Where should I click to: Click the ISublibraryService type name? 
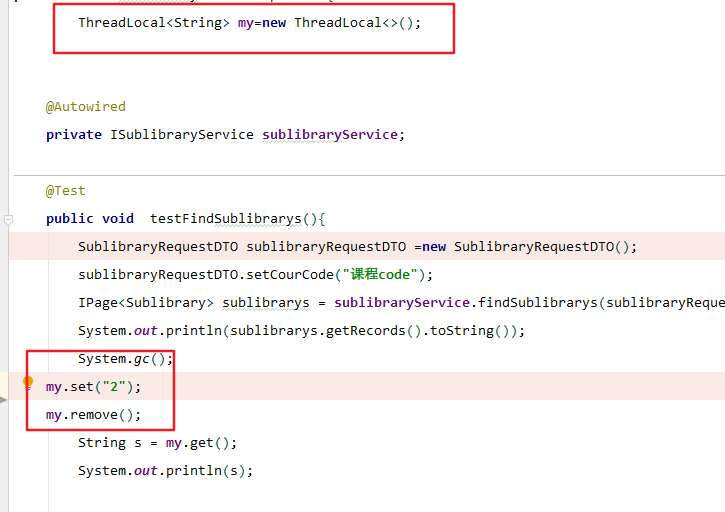pyautogui.click(x=182, y=135)
